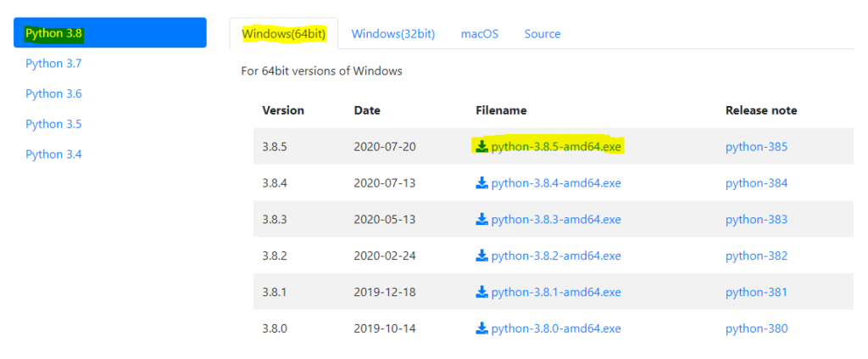Open Python 3.4 sidebar entry

pyautogui.click(x=53, y=154)
